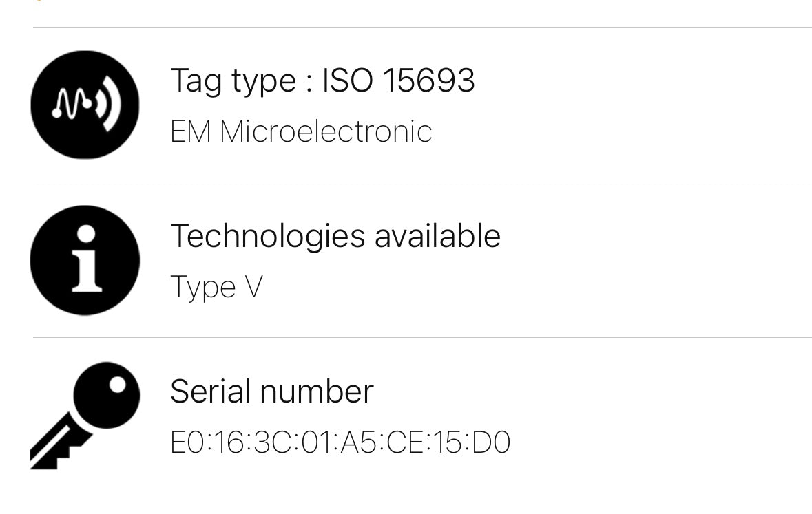
Task: Tap the NFC tag wave icon
Action: pyautogui.click(x=85, y=105)
